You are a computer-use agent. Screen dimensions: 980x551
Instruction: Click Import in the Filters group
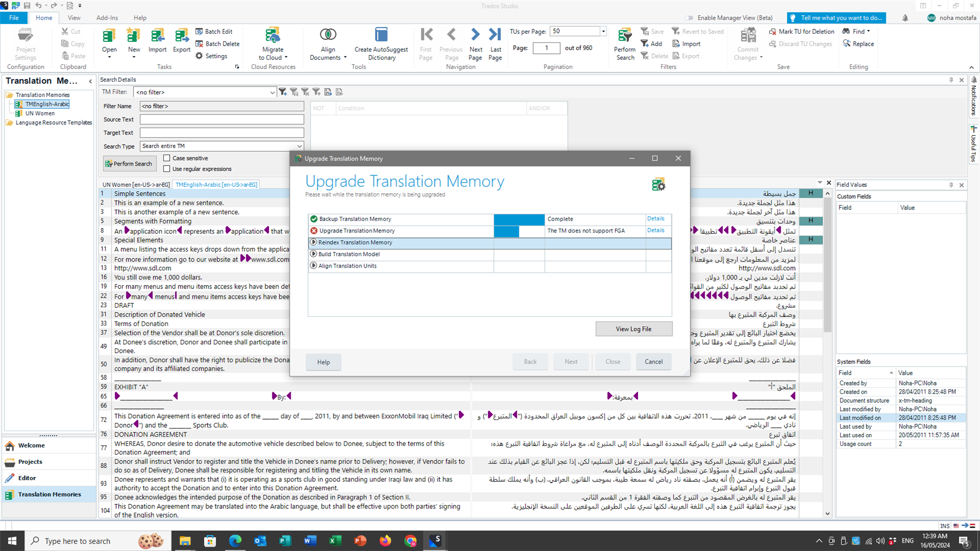tap(686, 44)
